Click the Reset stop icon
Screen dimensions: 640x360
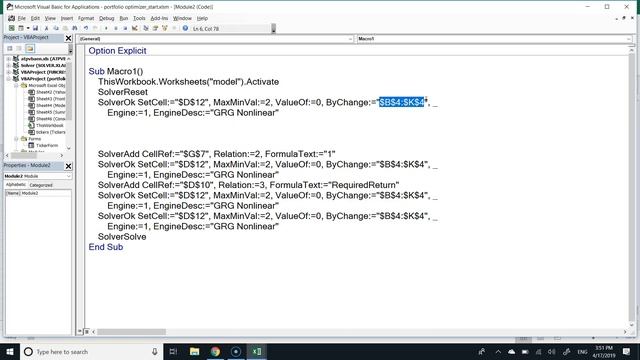125,28
